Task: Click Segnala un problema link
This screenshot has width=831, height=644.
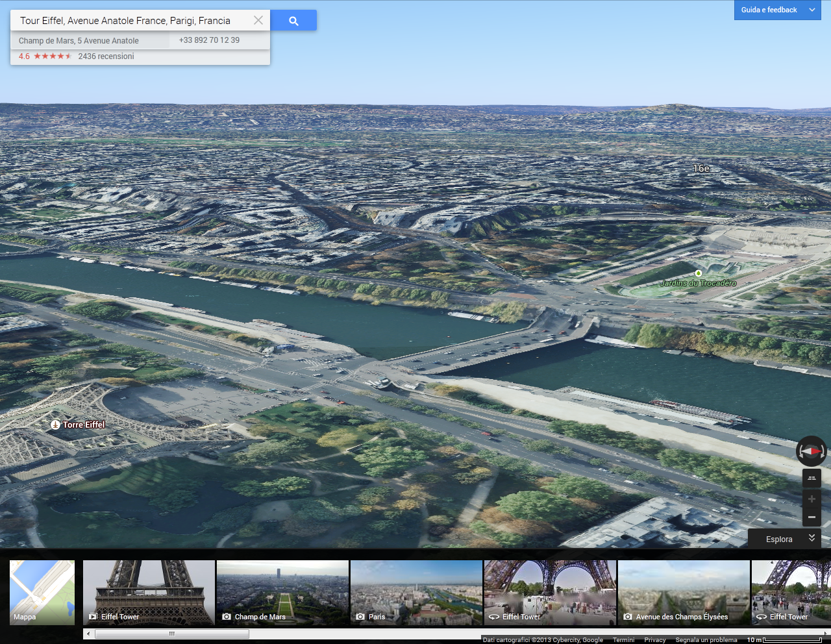Action: 706,640
